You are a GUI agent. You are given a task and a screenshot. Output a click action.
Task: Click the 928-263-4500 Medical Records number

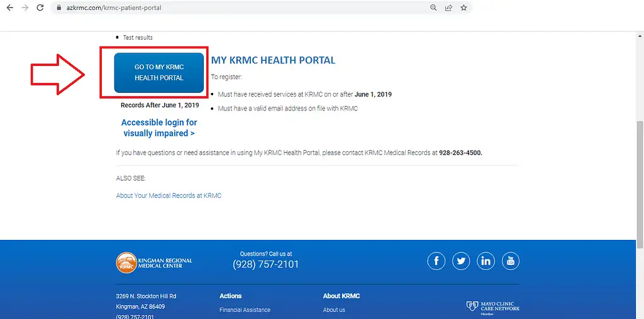pos(460,153)
